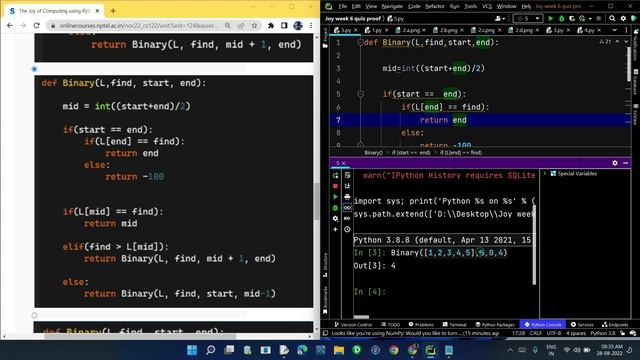Open Chrome extensions puzzle icon
The height and width of the screenshot is (360, 640).
pos(271,25)
